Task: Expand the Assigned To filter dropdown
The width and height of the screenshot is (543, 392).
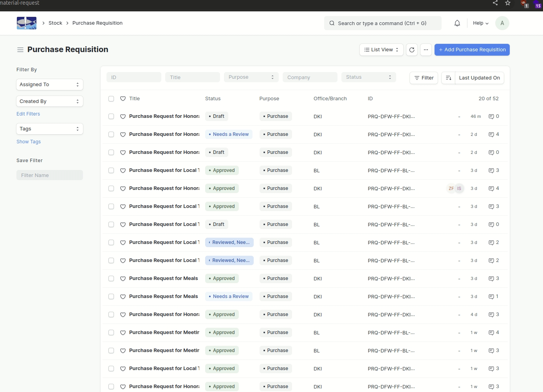Action: click(50, 85)
